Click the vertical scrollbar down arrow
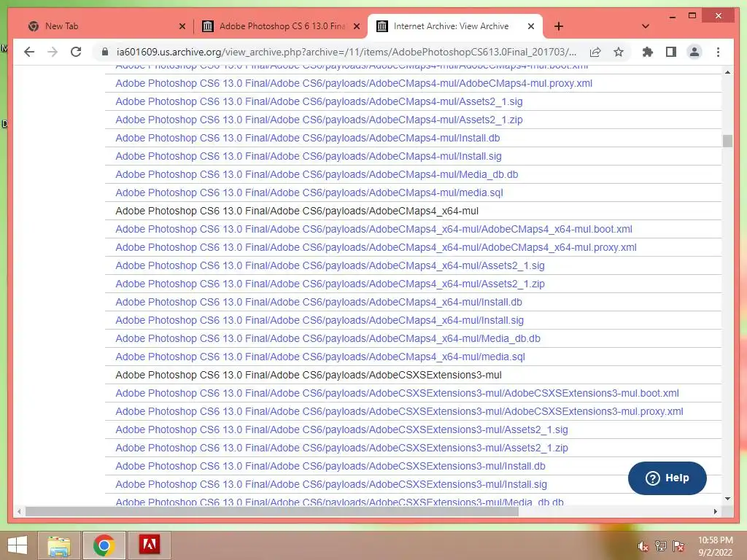Screen dimensions: 747x560 tap(727, 499)
